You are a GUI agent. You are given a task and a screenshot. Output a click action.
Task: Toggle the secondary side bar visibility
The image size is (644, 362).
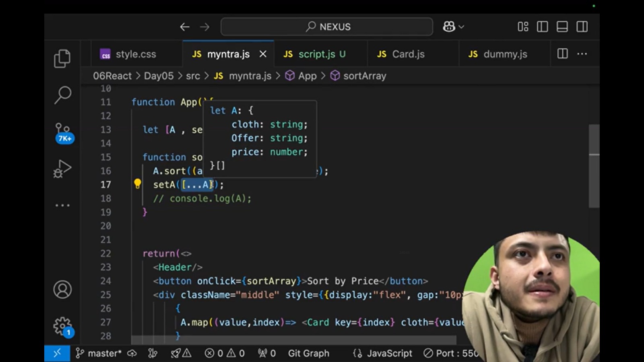pyautogui.click(x=582, y=27)
